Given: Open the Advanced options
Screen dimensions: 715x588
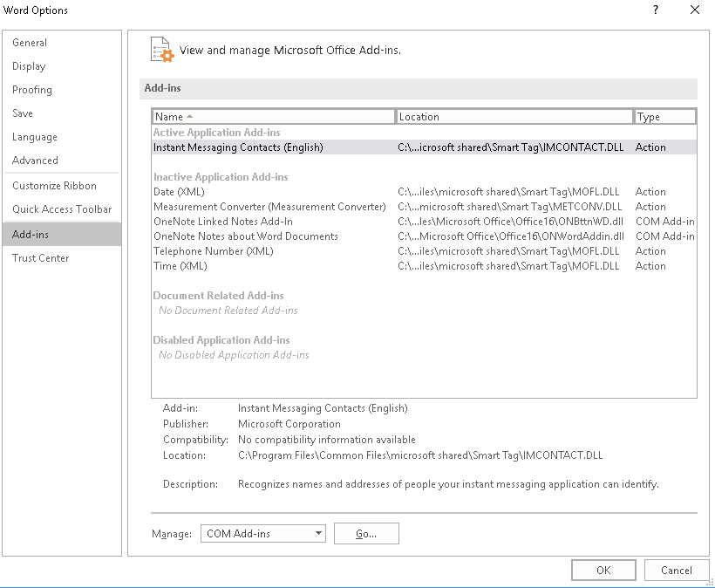Looking at the screenshot, I should [62, 161].
